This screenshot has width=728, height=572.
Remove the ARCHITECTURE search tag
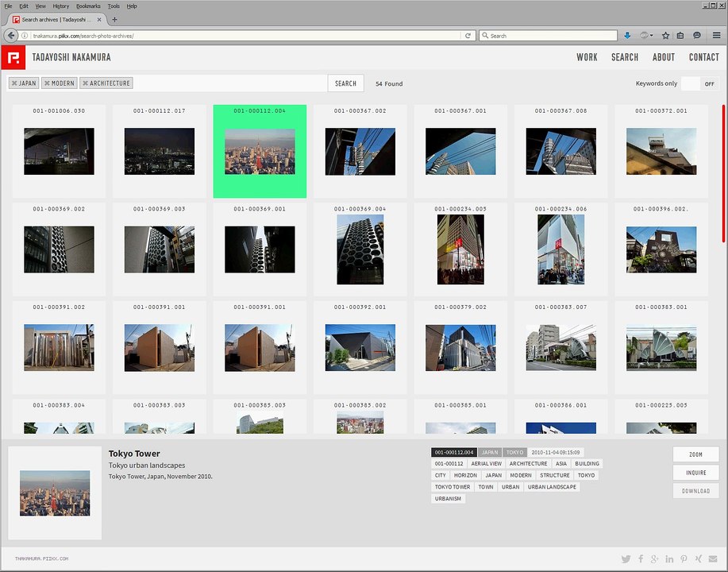coord(85,83)
